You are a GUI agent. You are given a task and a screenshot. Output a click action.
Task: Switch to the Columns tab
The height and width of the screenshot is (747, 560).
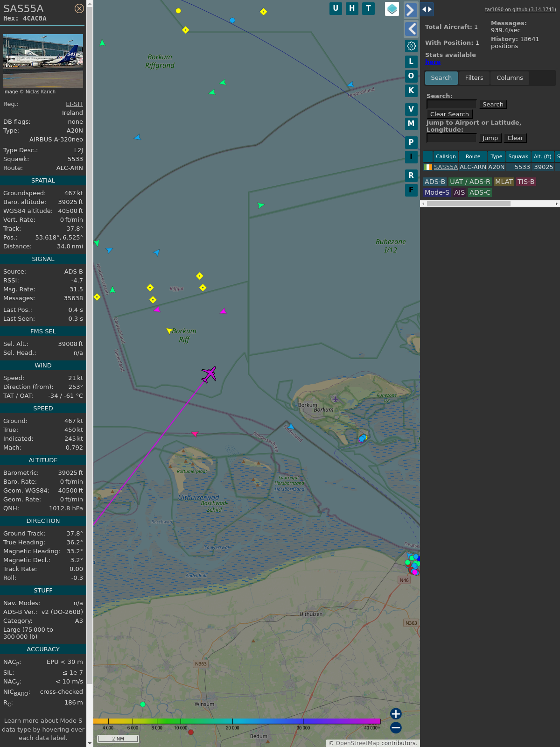click(x=510, y=78)
